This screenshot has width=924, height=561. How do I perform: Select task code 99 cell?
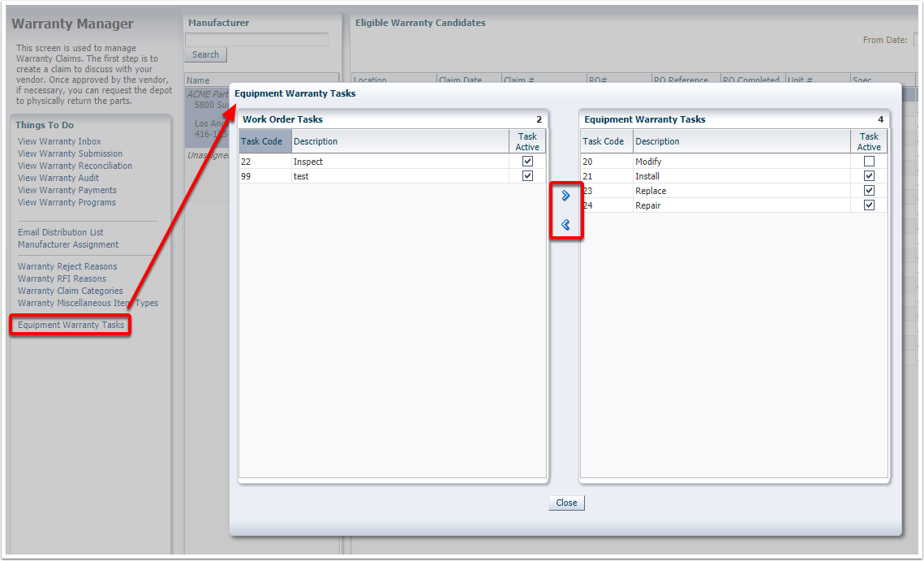click(265, 176)
